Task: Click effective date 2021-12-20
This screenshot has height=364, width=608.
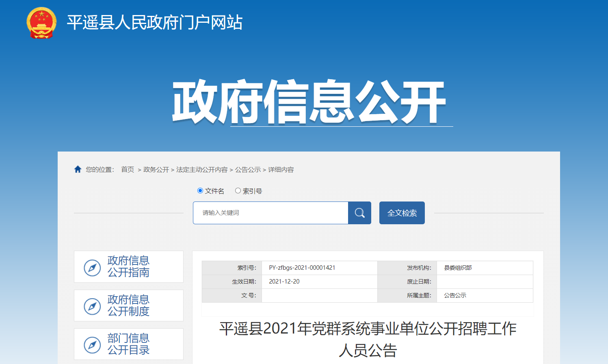Action: click(x=284, y=282)
